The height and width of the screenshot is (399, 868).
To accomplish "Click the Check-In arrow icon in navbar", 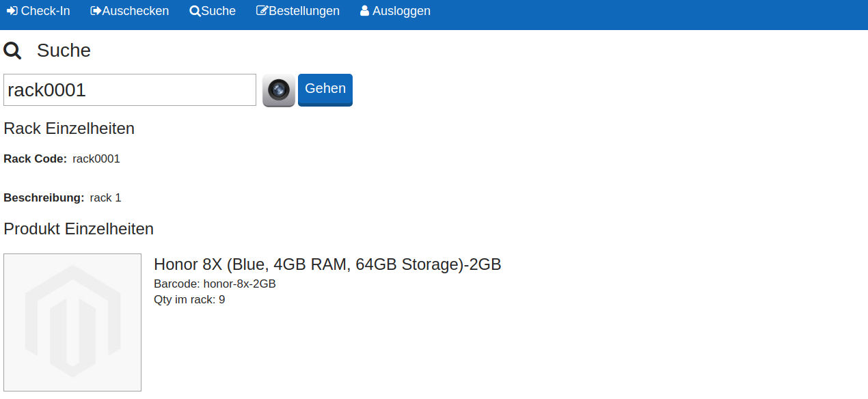I will [12, 11].
